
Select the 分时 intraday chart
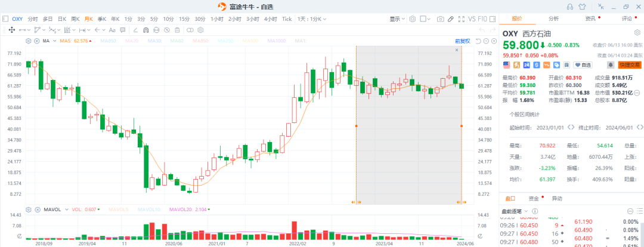pyautogui.click(x=33, y=19)
